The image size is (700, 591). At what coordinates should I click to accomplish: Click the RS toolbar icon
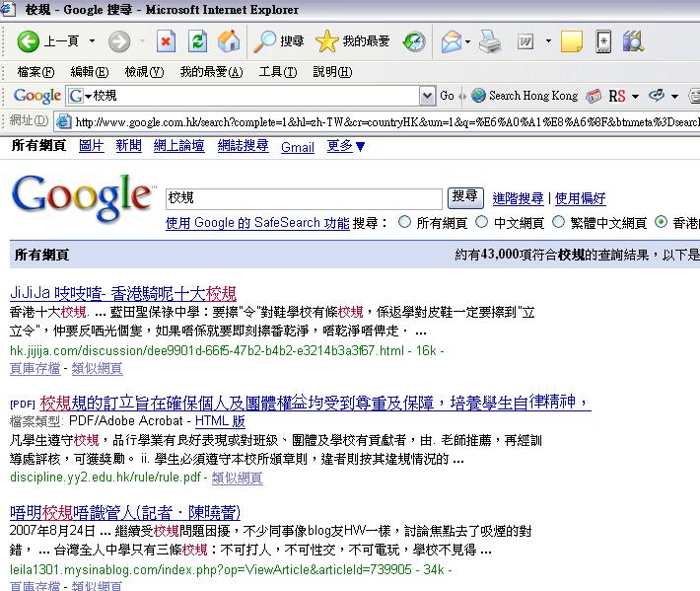pyautogui.click(x=616, y=96)
